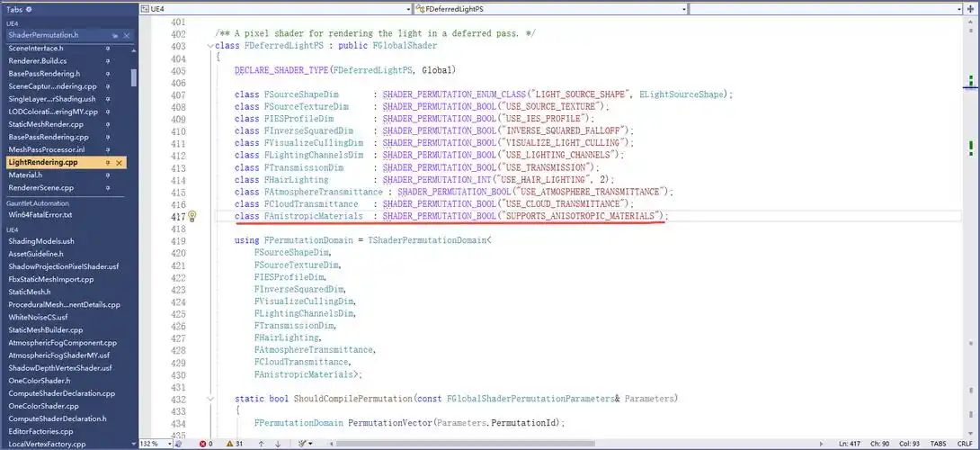Click the error count indicator
980x450 pixels.
click(206, 444)
